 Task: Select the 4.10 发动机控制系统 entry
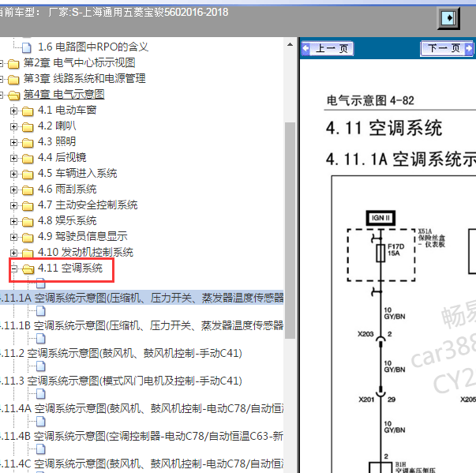pos(85,252)
